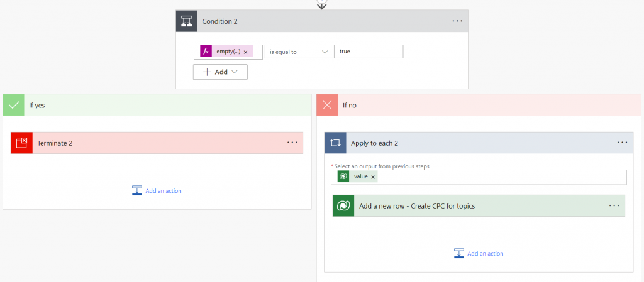Click the condition value field containing true
Image resolution: width=644 pixels, height=282 pixels.
point(369,52)
